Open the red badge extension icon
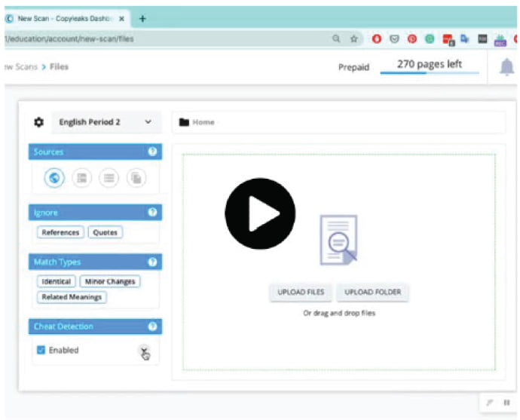The height and width of the screenshot is (420, 520). coord(448,39)
